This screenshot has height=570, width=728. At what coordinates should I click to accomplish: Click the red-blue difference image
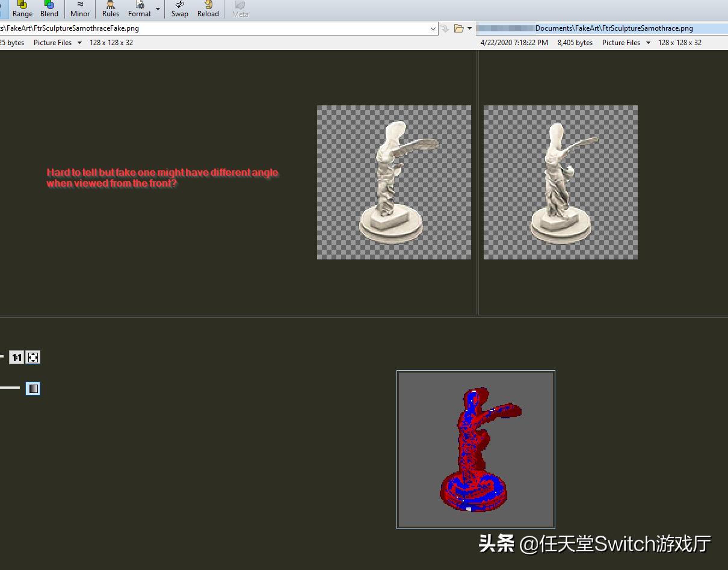[476, 450]
